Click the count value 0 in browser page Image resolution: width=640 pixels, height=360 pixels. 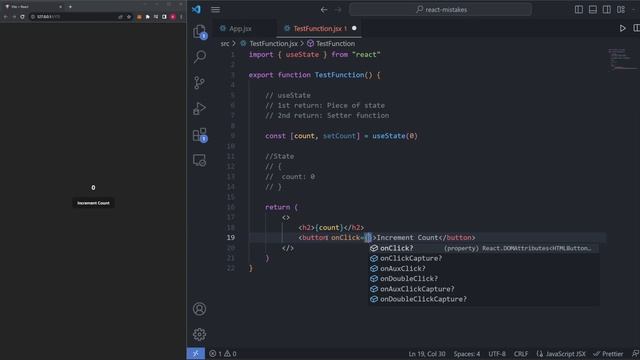pos(93,188)
